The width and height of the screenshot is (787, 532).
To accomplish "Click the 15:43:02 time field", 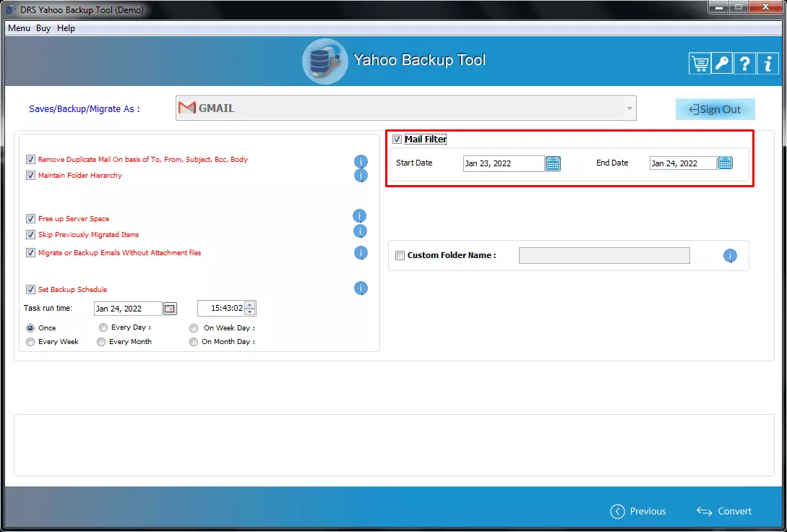I will (x=221, y=308).
